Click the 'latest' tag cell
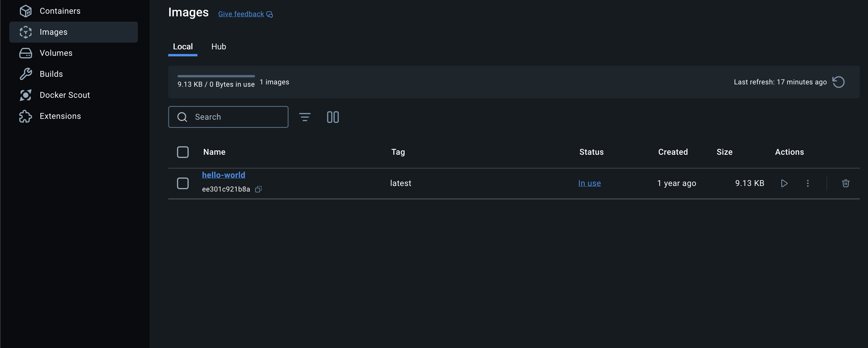 [401, 183]
